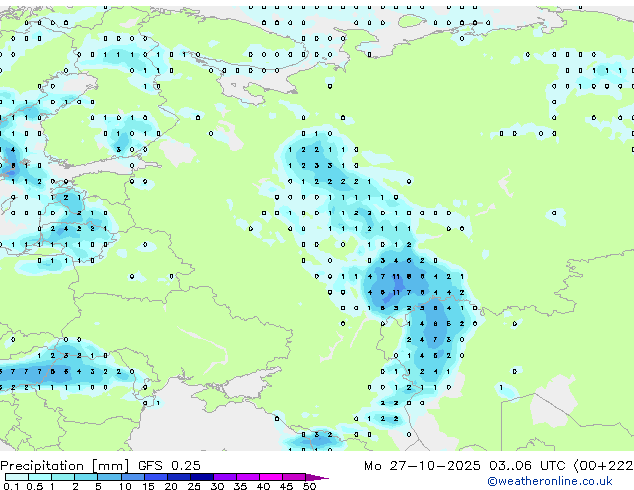
Task: Click the '0.1' legend scale value
Action: click(11, 486)
